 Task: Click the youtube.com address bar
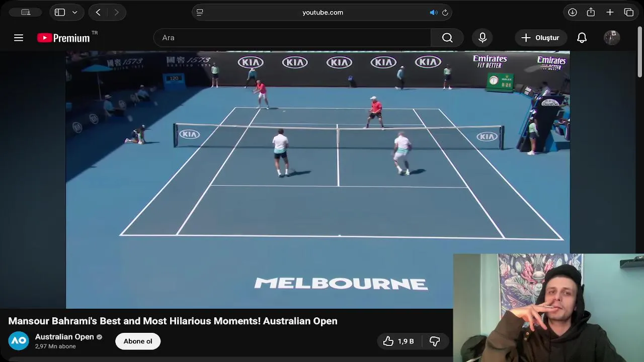(322, 12)
